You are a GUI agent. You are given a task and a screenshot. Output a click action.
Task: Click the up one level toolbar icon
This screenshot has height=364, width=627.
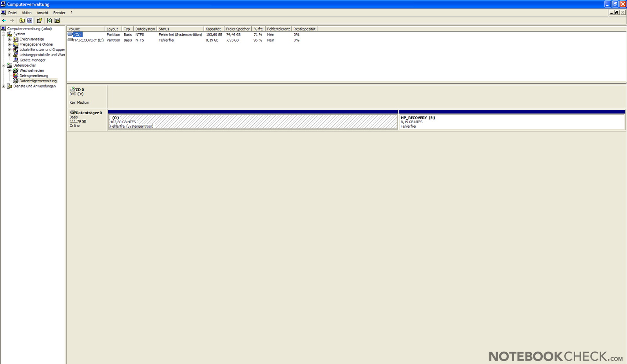point(22,20)
